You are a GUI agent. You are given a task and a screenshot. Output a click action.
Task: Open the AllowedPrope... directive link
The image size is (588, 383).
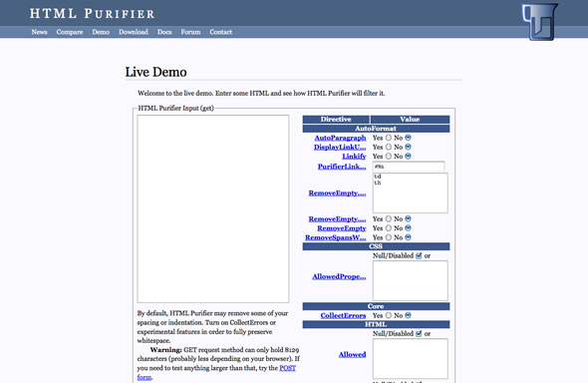tap(339, 276)
